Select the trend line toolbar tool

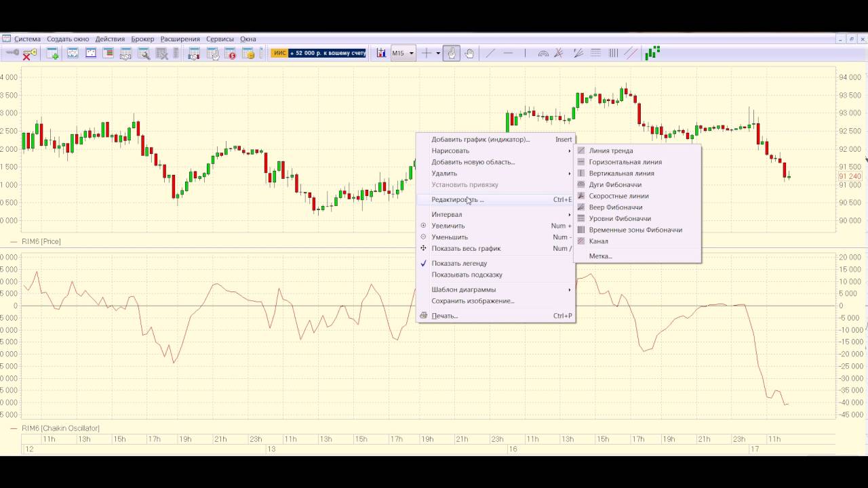490,53
